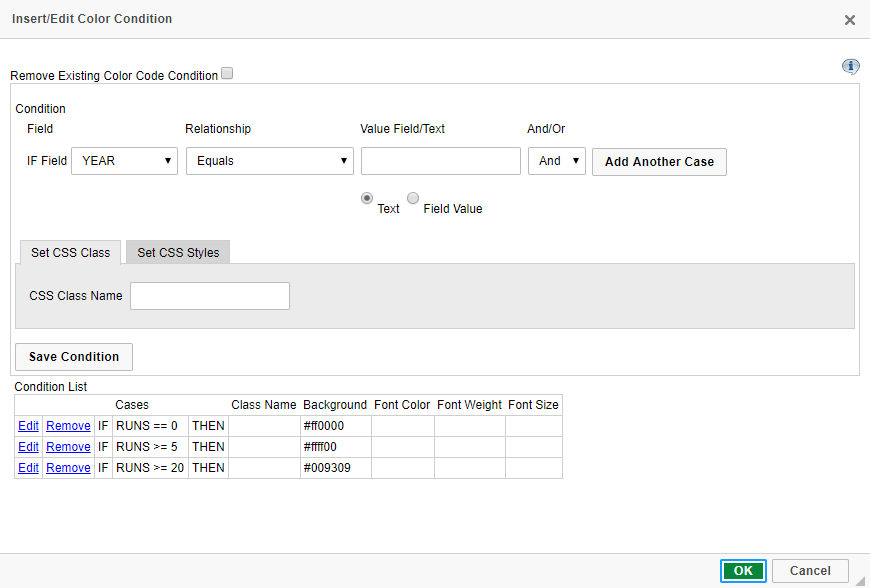Open the Relationship dropdown showing Equals
870x588 pixels.
click(269, 160)
